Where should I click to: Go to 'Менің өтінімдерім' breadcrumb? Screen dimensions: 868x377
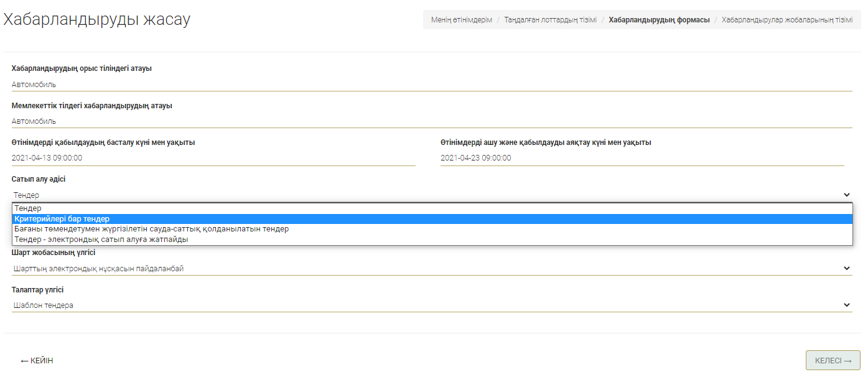[461, 20]
